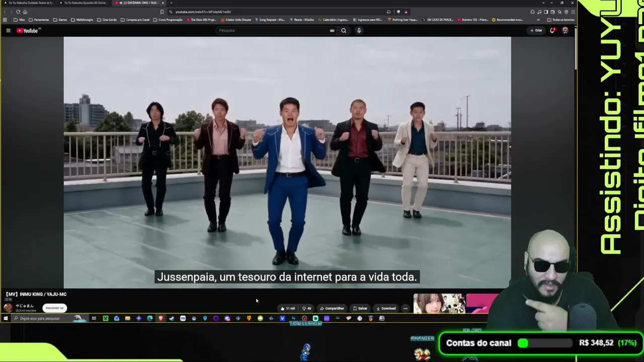Viewport: 644px width, 362px height.
Task: Open the YouTube guide hamburger menu
Action: coord(9,31)
